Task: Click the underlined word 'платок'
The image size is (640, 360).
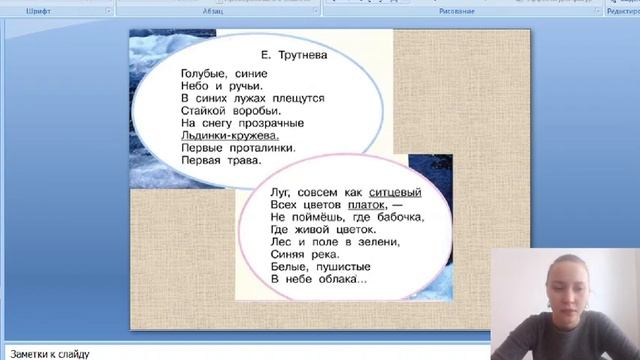Action: (x=366, y=205)
